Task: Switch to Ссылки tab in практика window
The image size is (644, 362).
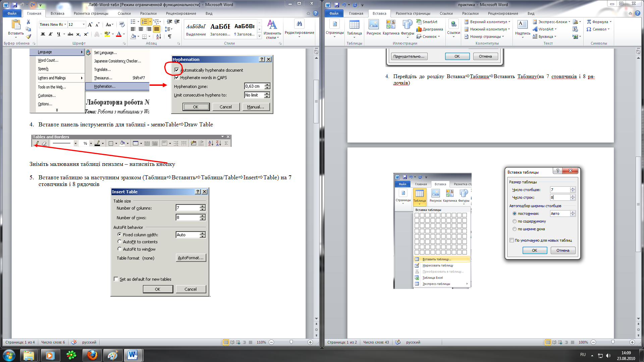Action: [x=446, y=13]
